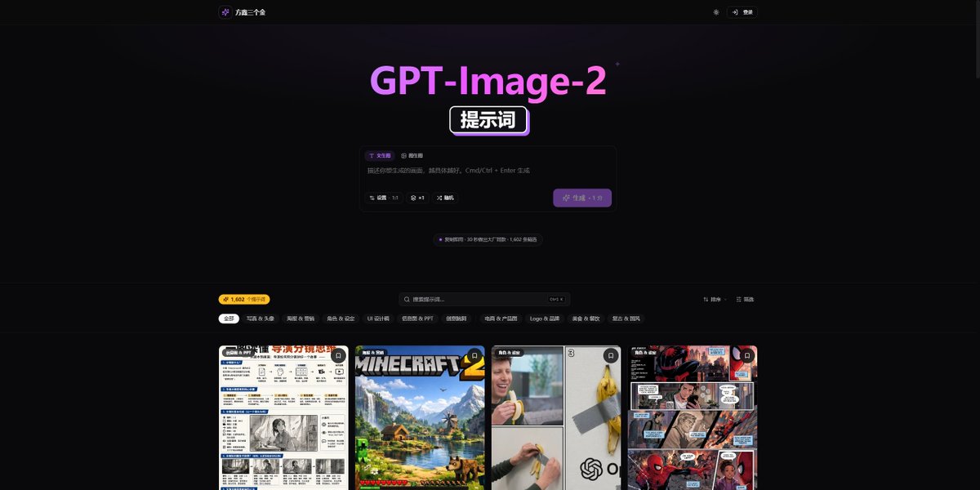Focus the prompt search field
Screen dimensions: 980x490
[484, 300]
